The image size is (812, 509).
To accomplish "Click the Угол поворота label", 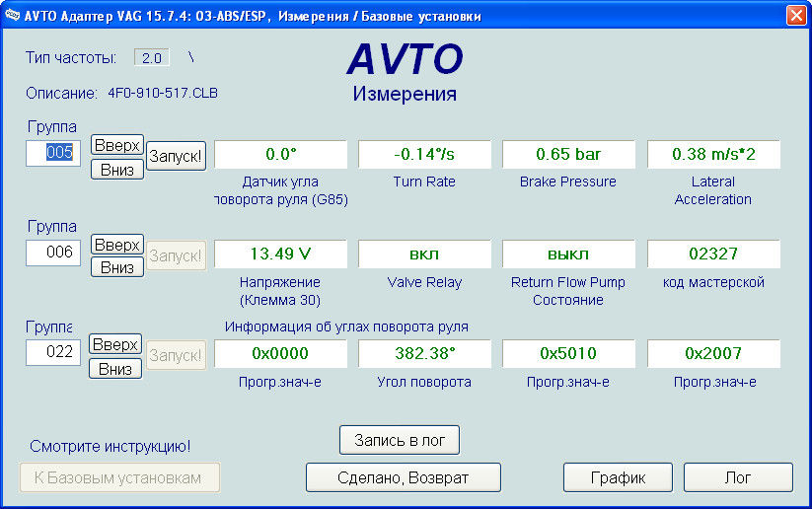I will click(424, 382).
